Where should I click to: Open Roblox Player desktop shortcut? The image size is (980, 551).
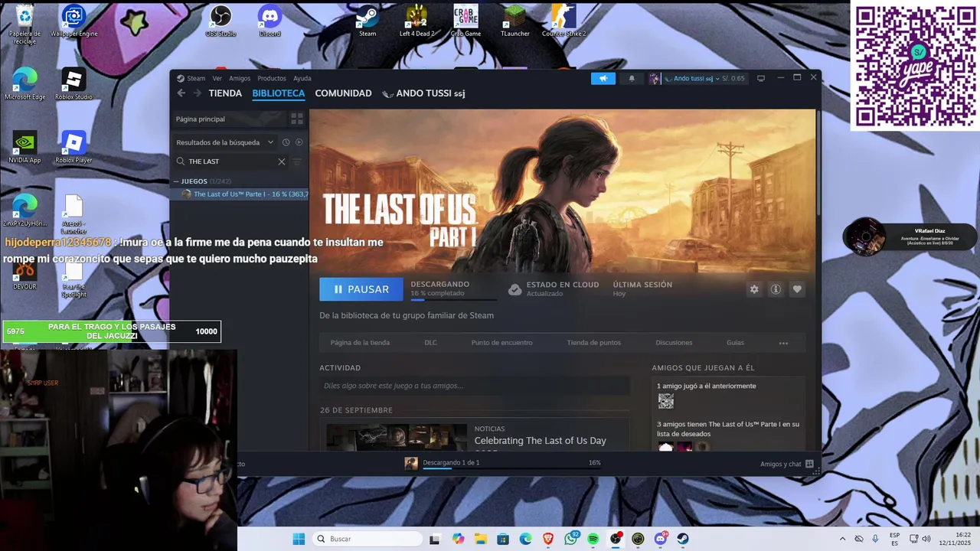pyautogui.click(x=73, y=147)
